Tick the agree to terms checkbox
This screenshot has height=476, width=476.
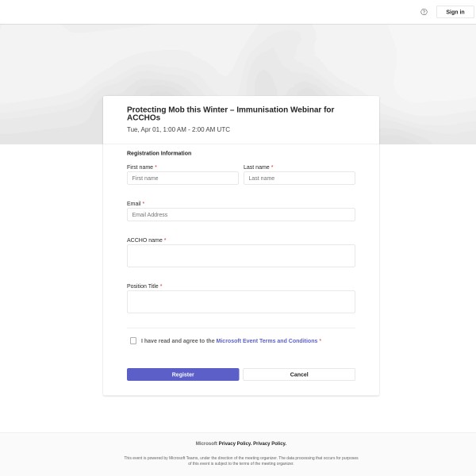133,341
